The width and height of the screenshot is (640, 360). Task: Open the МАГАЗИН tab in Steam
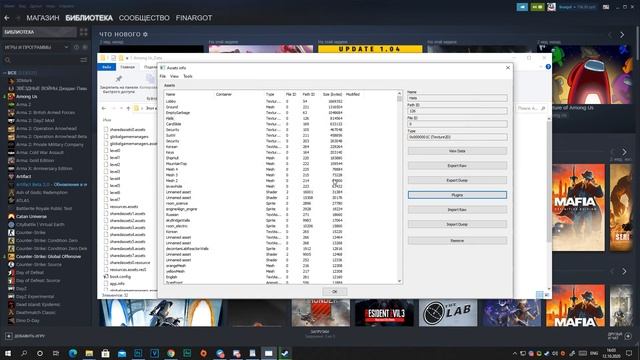[x=43, y=18]
